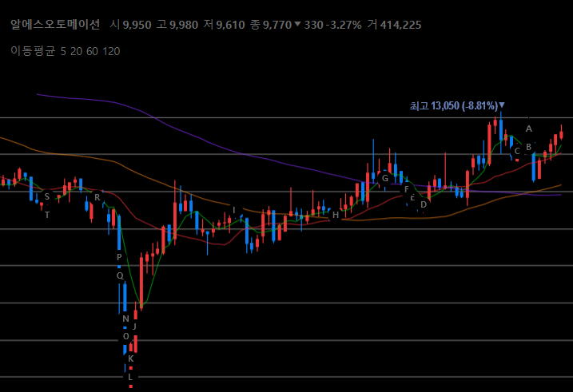The width and height of the screenshot is (573, 392).
Task: Select marker T below marker S
Action: coord(47,215)
